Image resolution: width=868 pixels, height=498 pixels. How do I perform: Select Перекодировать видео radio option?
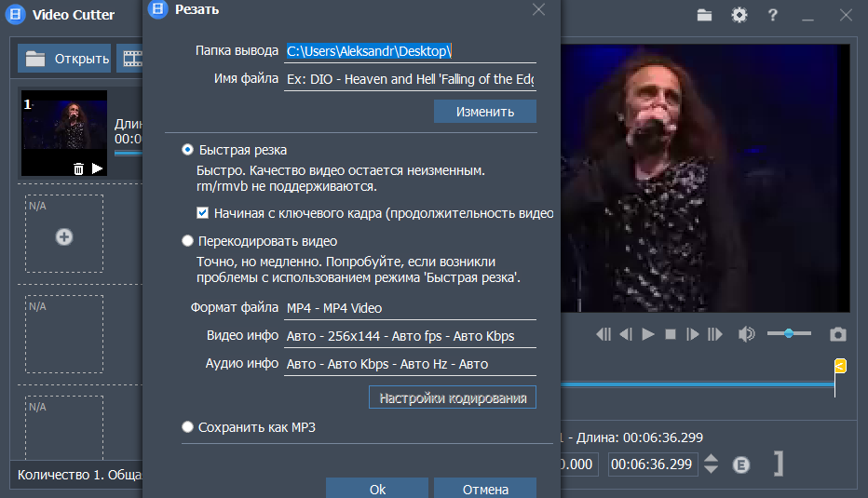pos(187,241)
